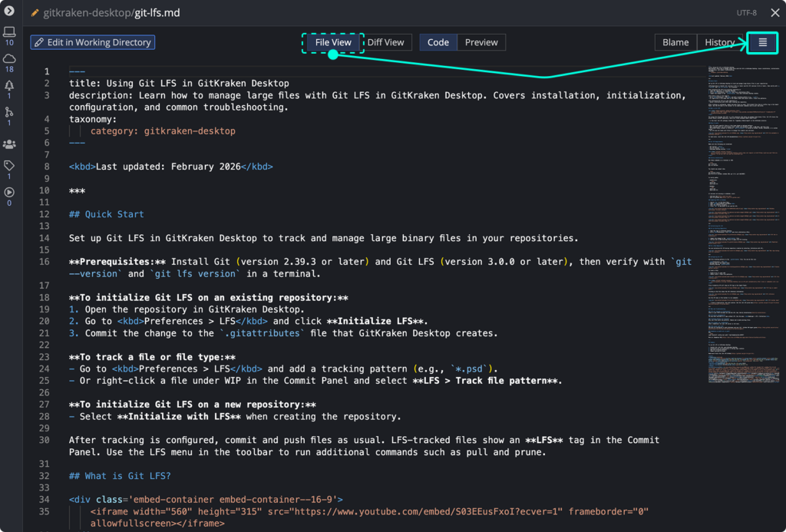Open Remote cloud icon in sidebar
786x532 pixels.
[9, 58]
